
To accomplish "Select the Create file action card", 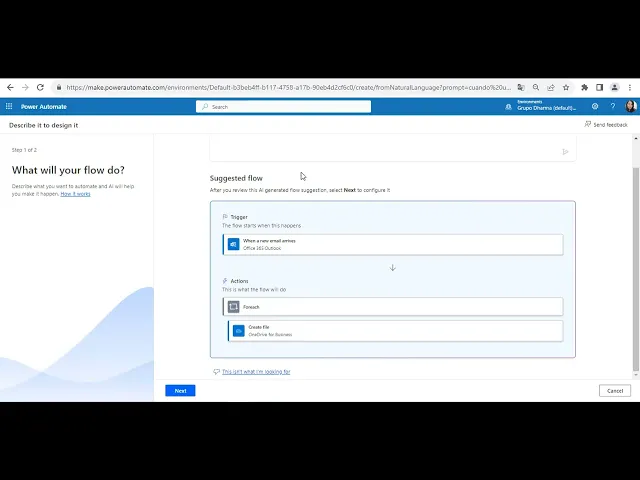I will pos(396,331).
